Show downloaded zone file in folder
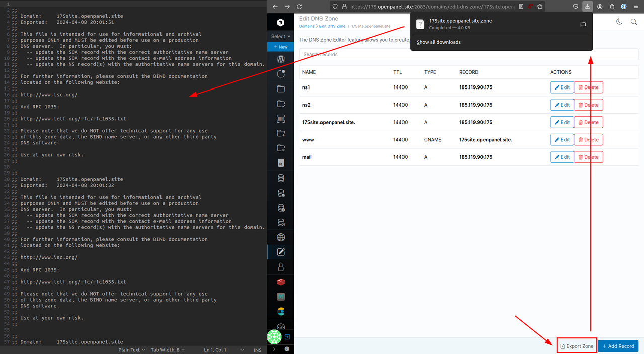Screen dimensions: 644x354 (583, 24)
